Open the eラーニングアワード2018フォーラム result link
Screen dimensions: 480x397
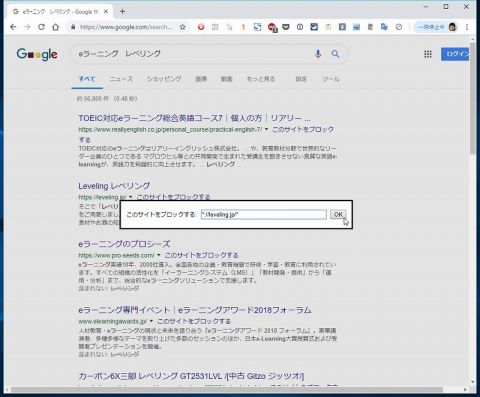pyautogui.click(x=195, y=310)
